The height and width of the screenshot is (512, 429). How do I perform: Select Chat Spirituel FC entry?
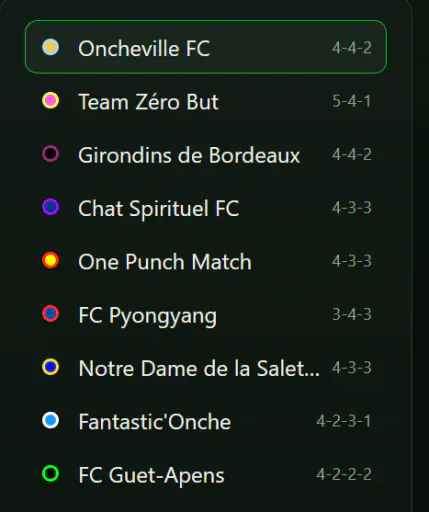tap(206, 207)
